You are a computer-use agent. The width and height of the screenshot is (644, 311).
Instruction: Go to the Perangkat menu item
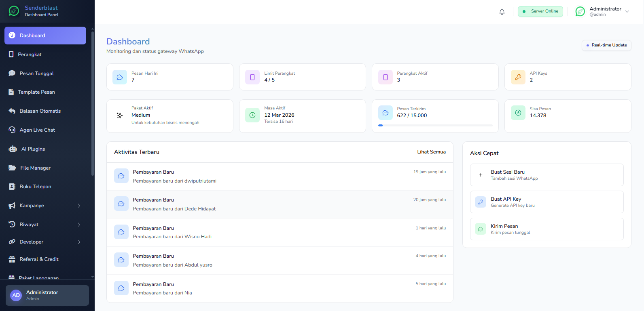(30, 55)
